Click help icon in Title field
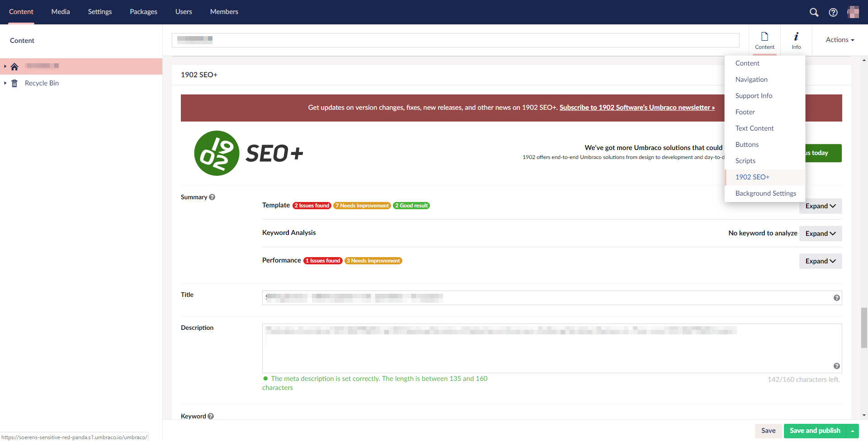868x441 pixels. pos(837,298)
